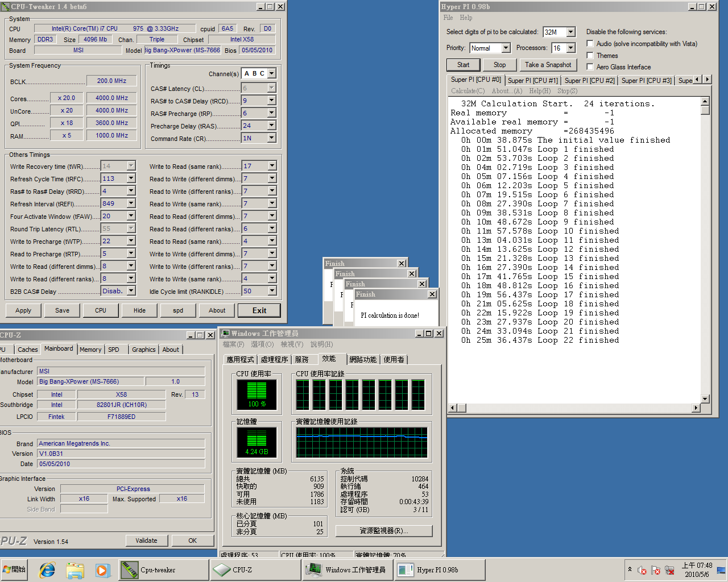Image resolution: width=728 pixels, height=582 pixels.
Task: Open Help menu in Hyper PI
Action: coord(466,18)
